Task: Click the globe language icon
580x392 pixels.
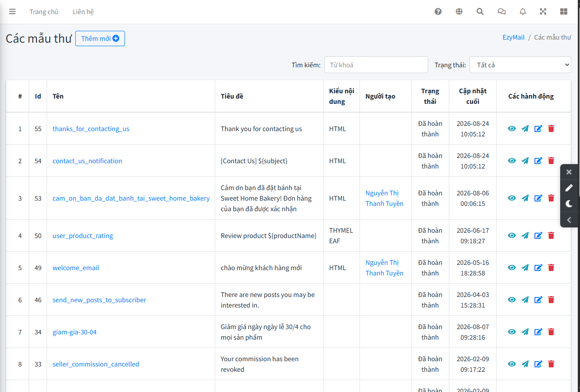Action: pos(459,12)
